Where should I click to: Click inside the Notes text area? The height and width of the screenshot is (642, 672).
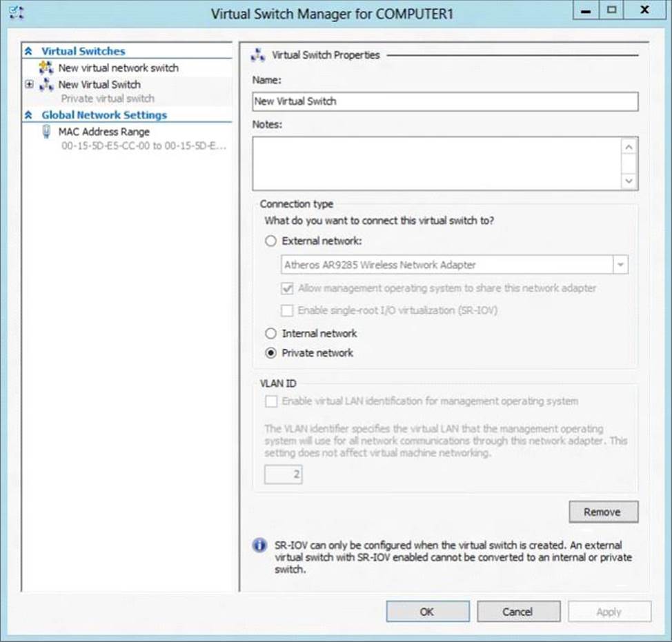pyautogui.click(x=437, y=163)
